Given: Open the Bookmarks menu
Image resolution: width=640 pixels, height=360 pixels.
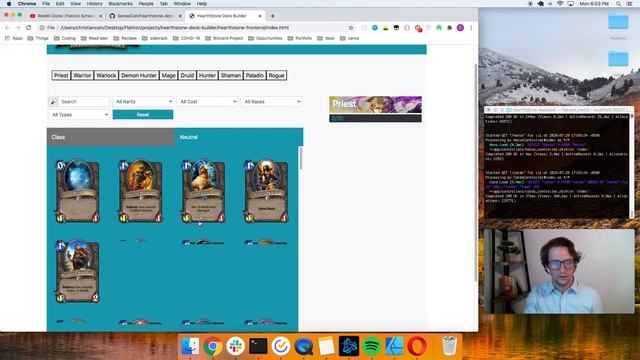Looking at the screenshot, I should (120, 4).
